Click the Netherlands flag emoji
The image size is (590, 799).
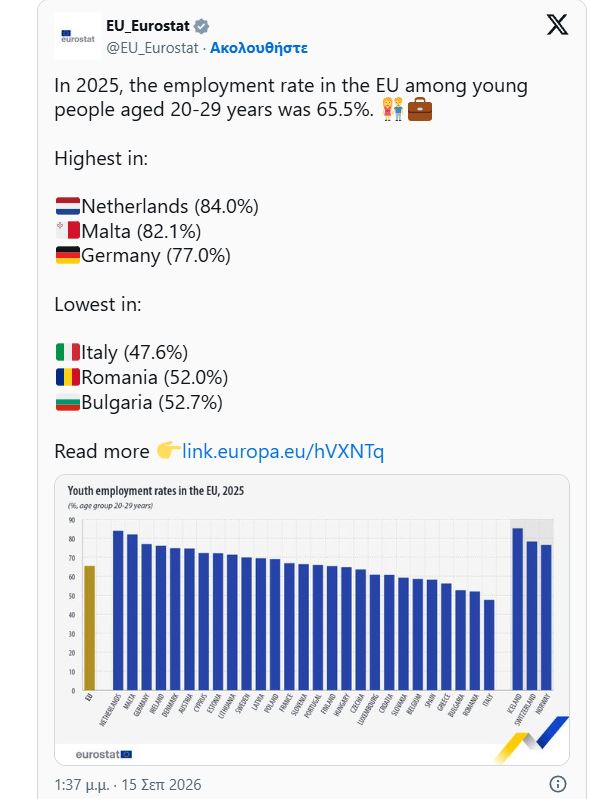[68, 206]
